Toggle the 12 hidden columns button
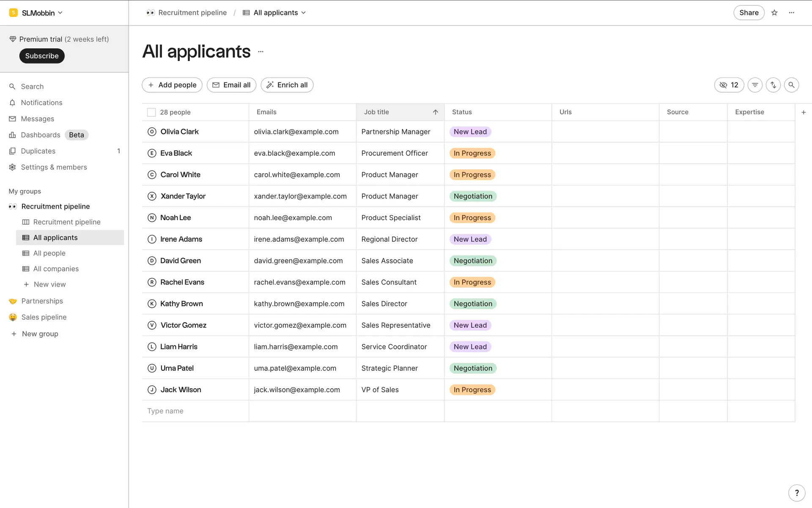This screenshot has height=508, width=812. pyautogui.click(x=729, y=85)
